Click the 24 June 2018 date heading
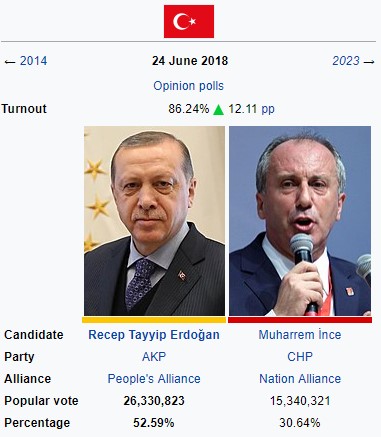The height and width of the screenshot is (437, 381). click(190, 61)
